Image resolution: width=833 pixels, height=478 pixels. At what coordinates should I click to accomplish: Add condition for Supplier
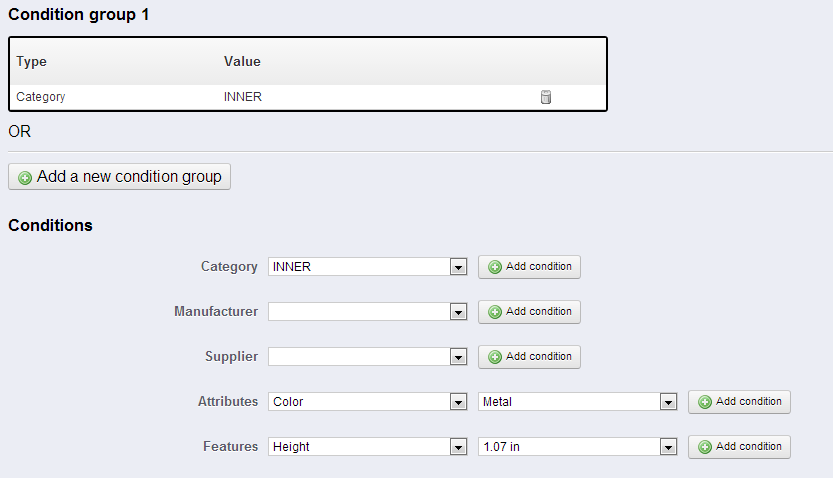(529, 356)
